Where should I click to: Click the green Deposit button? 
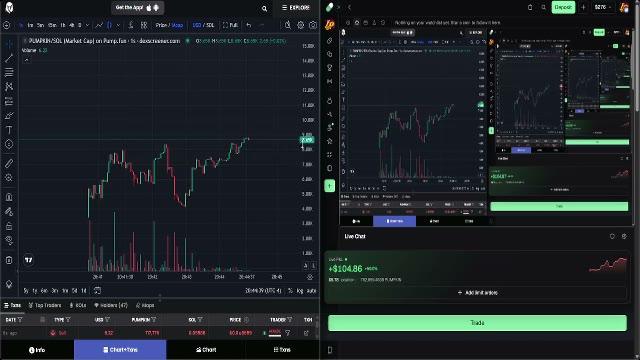pos(563,7)
